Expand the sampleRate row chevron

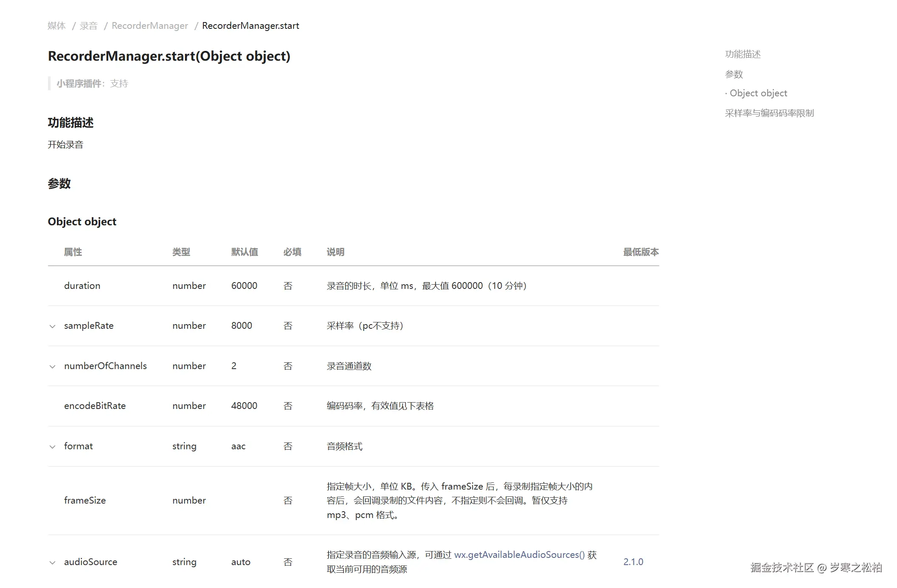pyautogui.click(x=53, y=326)
